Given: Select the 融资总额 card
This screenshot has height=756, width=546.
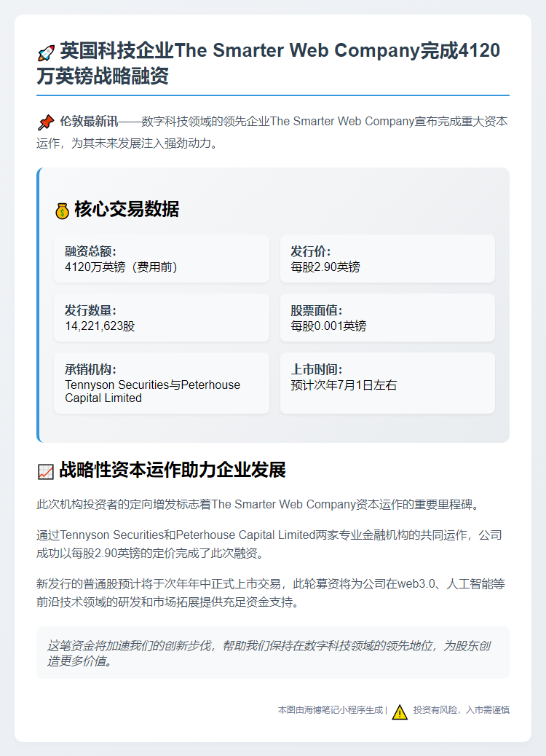Looking at the screenshot, I should pos(162,259).
